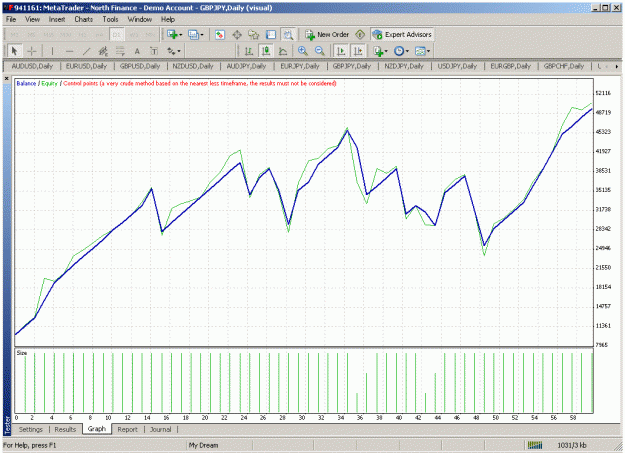The height and width of the screenshot is (453, 625).
Task: Select the Fibonacci retracement tool
Action: (x=120, y=51)
